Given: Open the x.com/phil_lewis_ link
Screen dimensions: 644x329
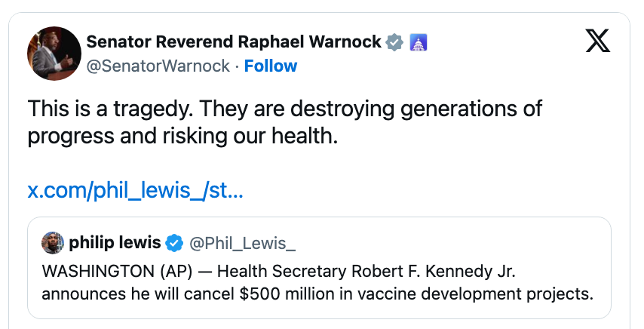Looking at the screenshot, I should [x=135, y=190].
